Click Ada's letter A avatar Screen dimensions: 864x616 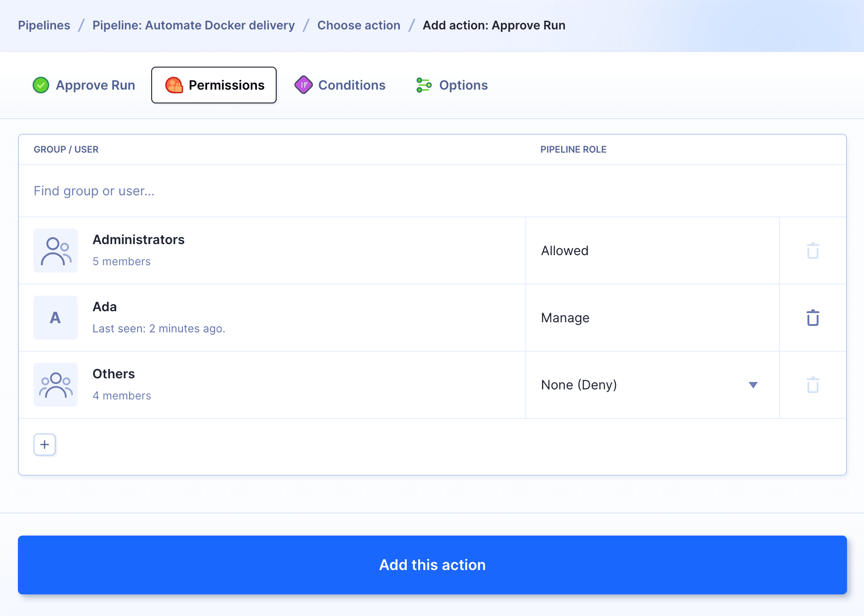56,318
